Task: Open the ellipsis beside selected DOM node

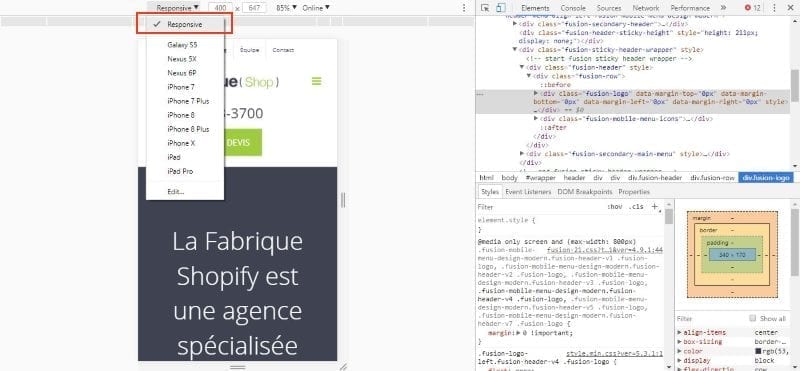Action: click(479, 94)
